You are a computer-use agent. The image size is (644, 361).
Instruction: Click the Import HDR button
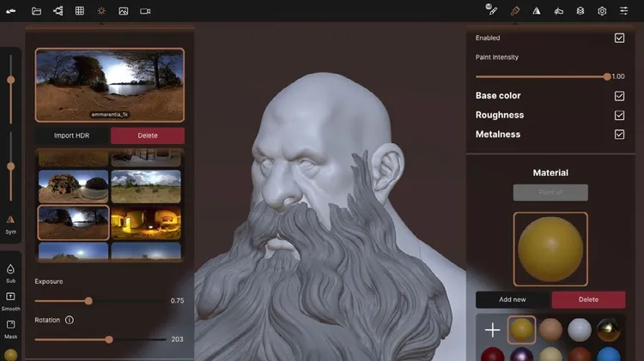pos(71,135)
